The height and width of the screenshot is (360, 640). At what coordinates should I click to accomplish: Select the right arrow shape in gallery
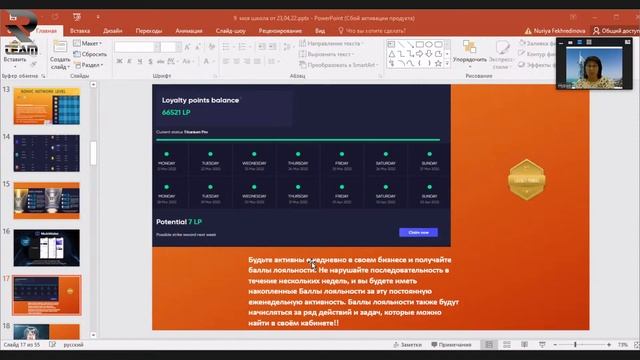(419, 54)
